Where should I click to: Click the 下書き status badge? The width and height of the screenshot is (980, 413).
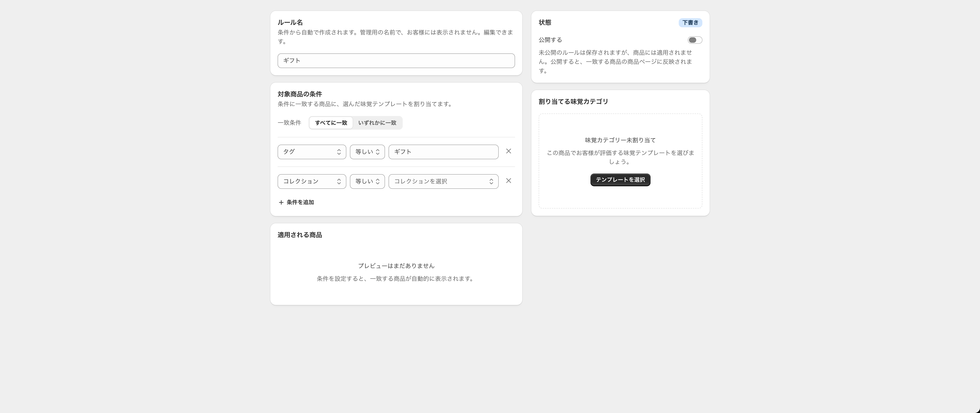(x=690, y=23)
